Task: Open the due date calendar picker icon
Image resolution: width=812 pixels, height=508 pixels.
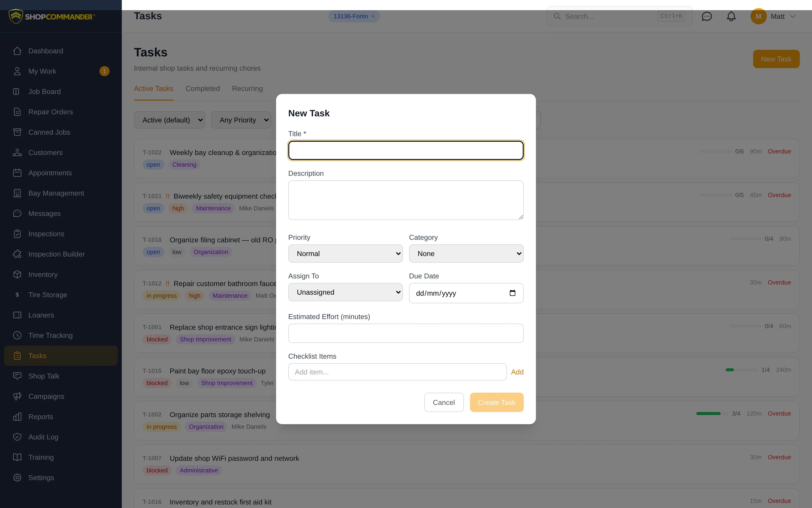Action: (512, 293)
